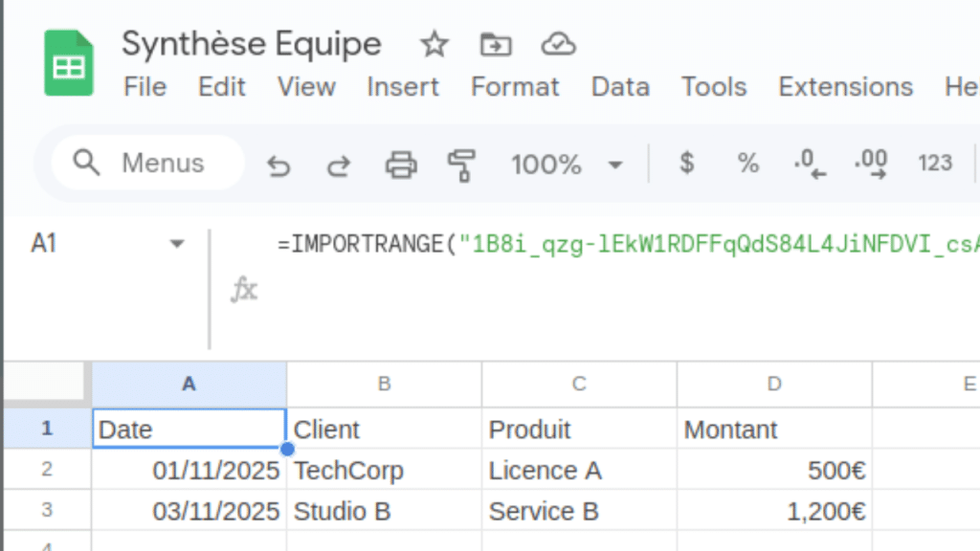Select the Service B cell

[x=579, y=511]
